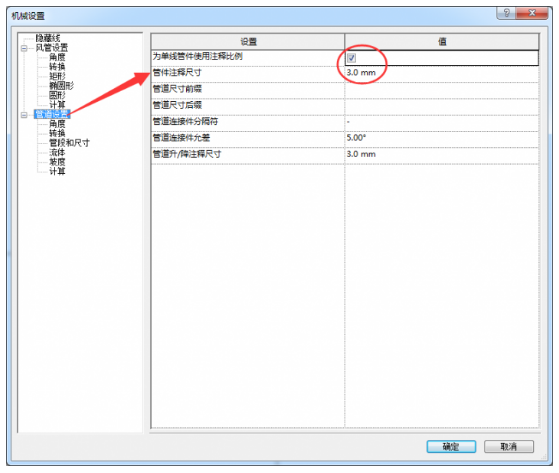Viewport: 559px width, 473px height.
Task: Select 角度 under 管道设置
Action: click(57, 124)
